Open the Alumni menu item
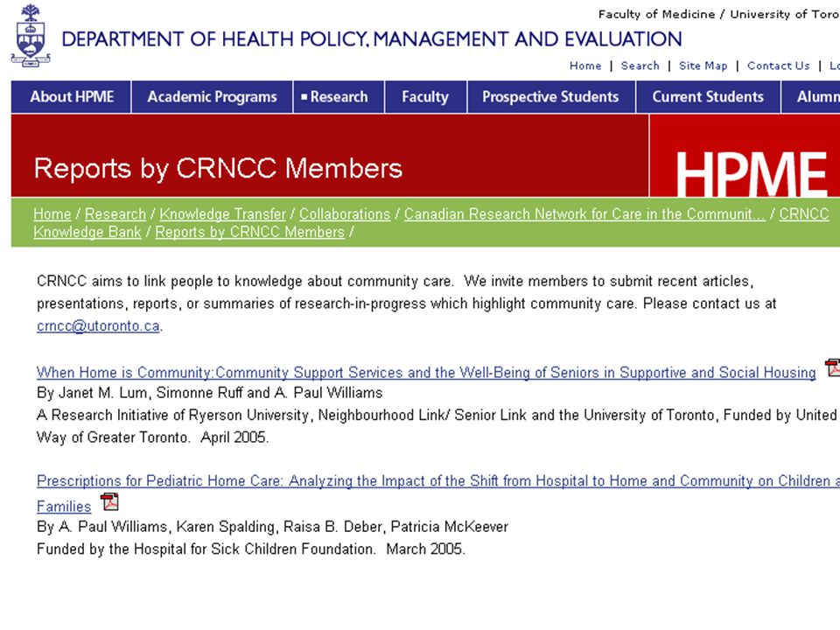Screen dimensions: 840x630 point(811,97)
